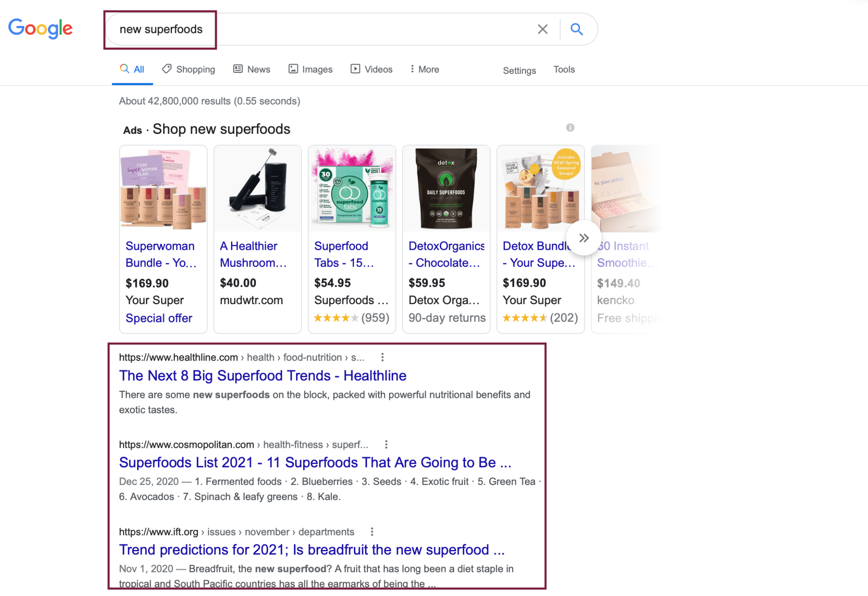Open the ads info icon next to Shop new superfoods
The image size is (868, 596).
coord(571,127)
